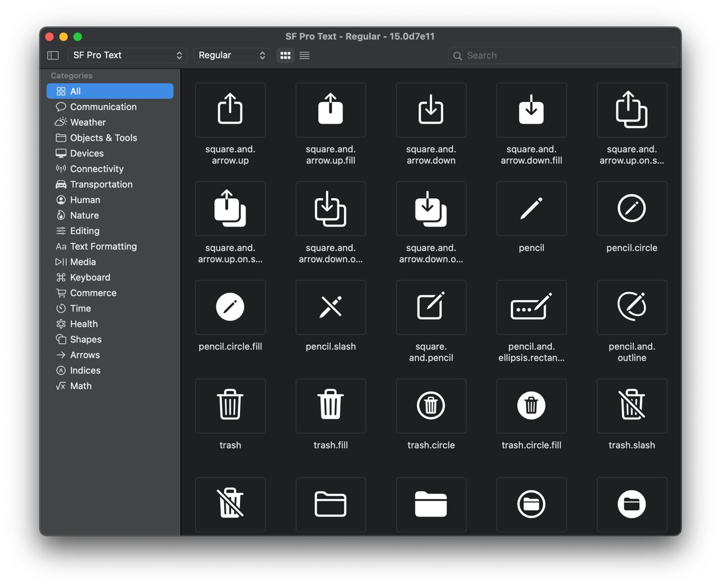Select the pencil.and.ellipsis.rectangle symbol
Screen dimensions: 721x588
coord(531,307)
